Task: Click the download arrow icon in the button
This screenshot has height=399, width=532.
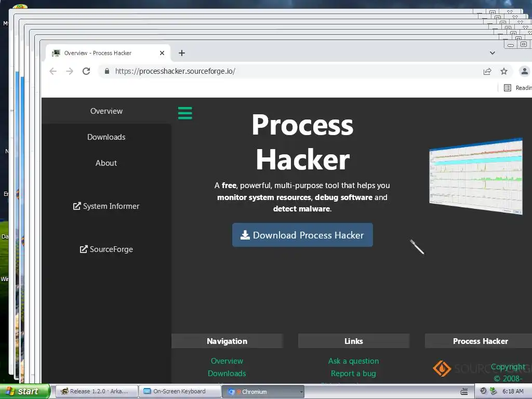Action: (x=245, y=235)
